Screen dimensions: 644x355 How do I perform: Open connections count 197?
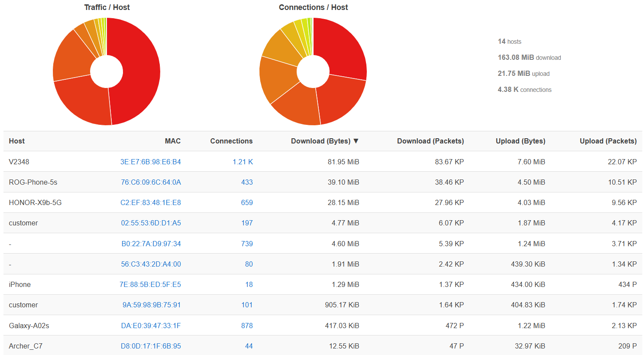(247, 223)
